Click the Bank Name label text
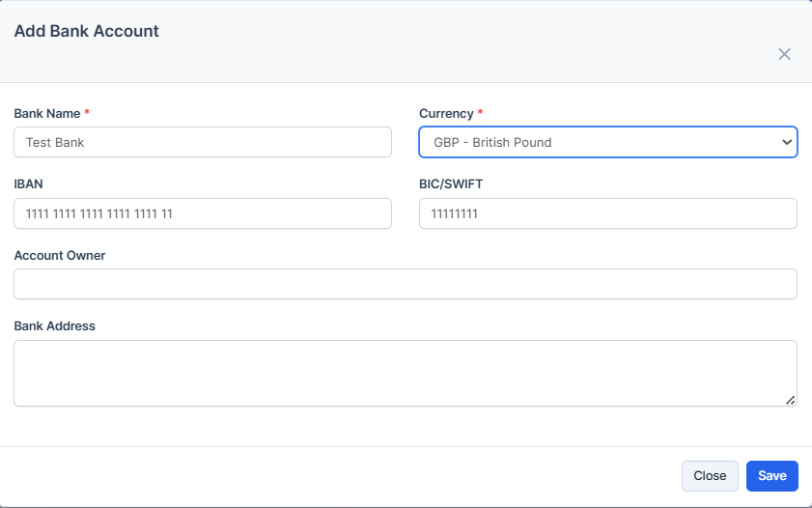 pos(47,114)
